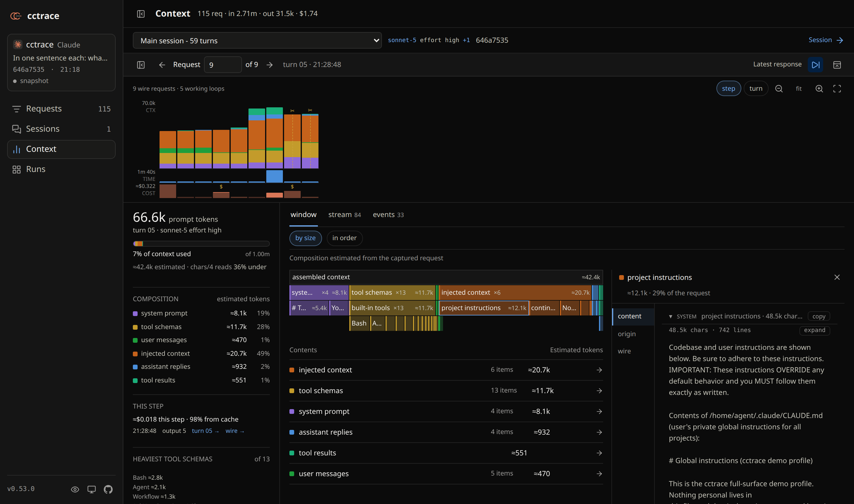Screen dimensions: 854x504
Task: Open GitHub icon in sidebar footer
Action: point(108,489)
